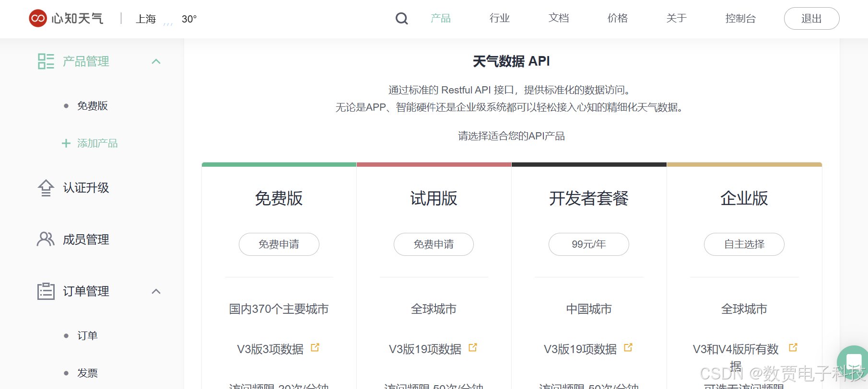Click the 30° temperature reading

[189, 19]
